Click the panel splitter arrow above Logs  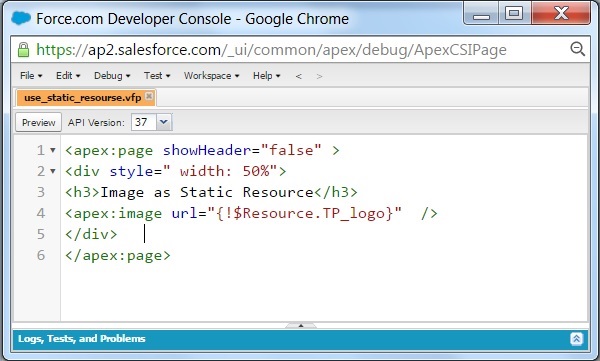(x=301, y=325)
